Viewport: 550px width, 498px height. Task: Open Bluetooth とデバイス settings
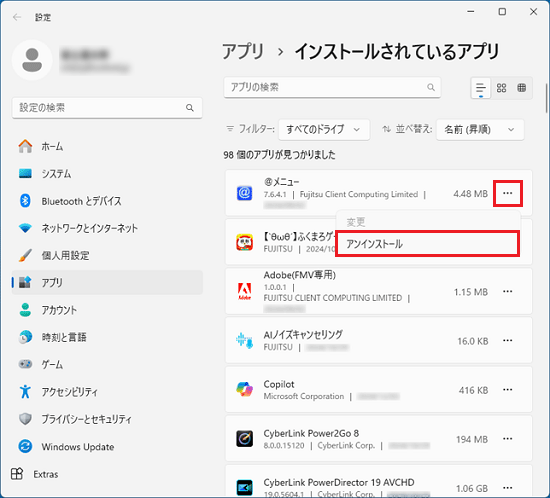point(107,201)
